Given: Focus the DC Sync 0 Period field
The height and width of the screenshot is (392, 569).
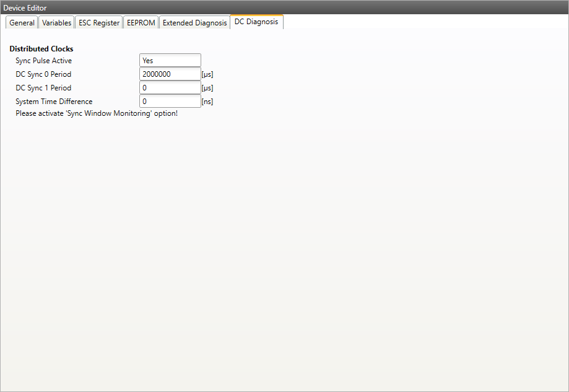Looking at the screenshot, I should click(170, 74).
